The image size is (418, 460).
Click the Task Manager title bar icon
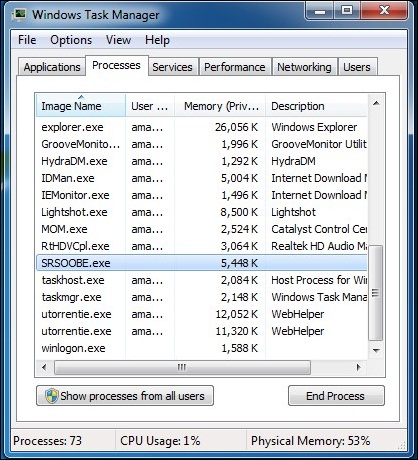click(x=19, y=14)
